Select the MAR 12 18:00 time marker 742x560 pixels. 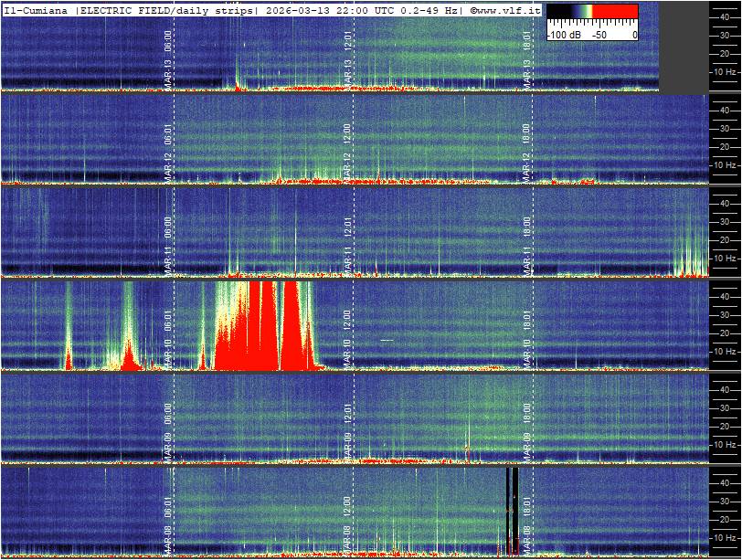click(527, 142)
